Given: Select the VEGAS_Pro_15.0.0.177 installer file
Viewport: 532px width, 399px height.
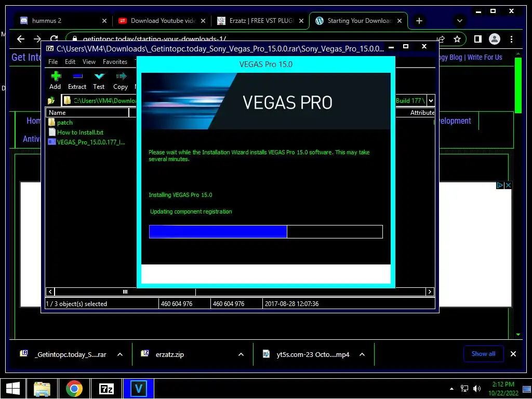Looking at the screenshot, I should point(87,142).
